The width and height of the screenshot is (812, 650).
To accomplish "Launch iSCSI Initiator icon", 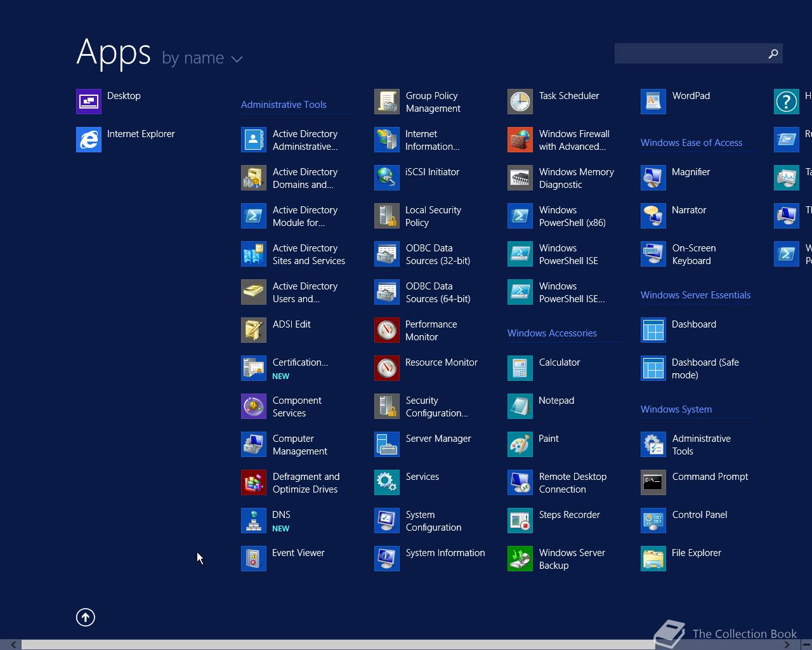I will click(x=387, y=178).
